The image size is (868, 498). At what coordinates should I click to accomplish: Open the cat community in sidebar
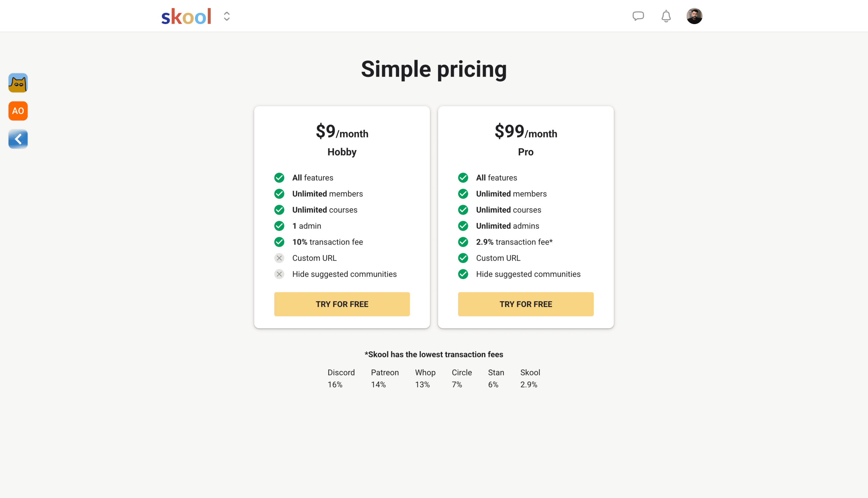(x=18, y=83)
